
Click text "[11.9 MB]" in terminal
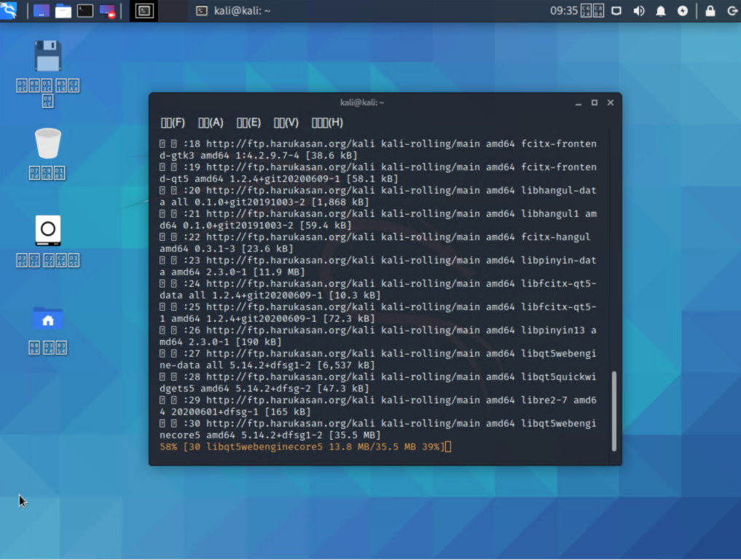coord(279,272)
